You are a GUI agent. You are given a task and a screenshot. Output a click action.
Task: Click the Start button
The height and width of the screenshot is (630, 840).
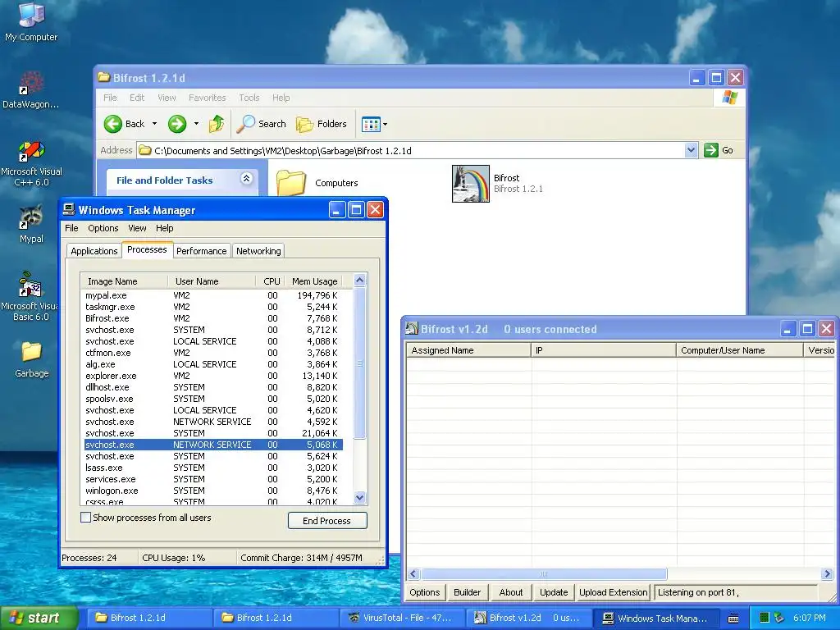pos(39,619)
